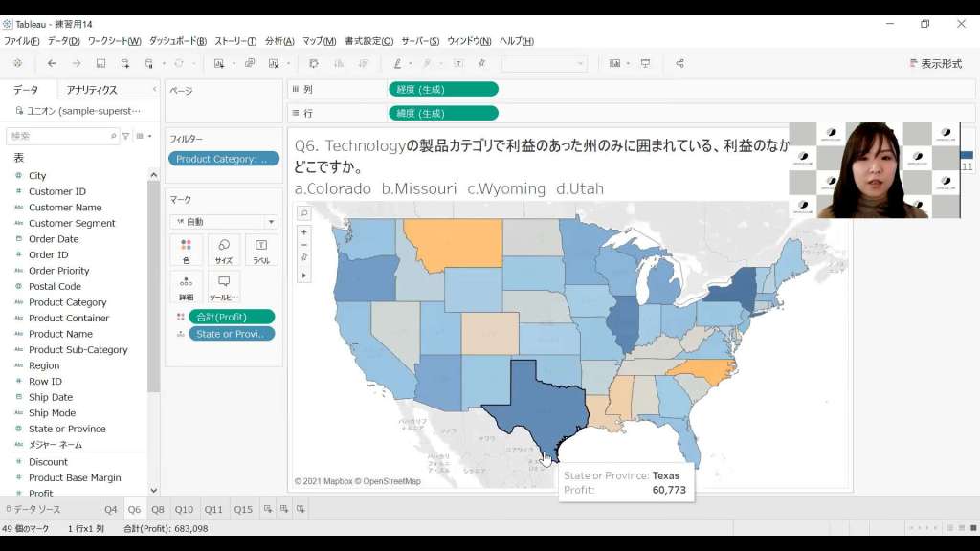
Task: Toggle mark labels toolbar icon
Action: pyautogui.click(x=458, y=63)
